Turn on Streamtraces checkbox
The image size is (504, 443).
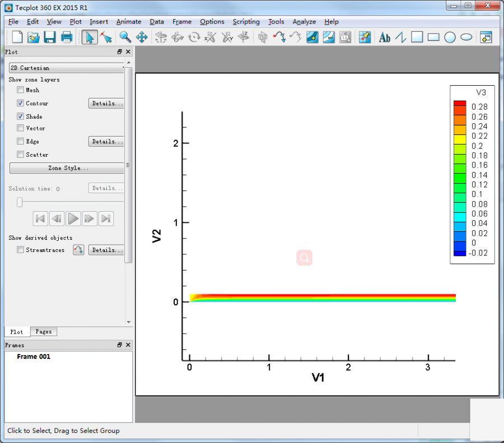coord(21,250)
